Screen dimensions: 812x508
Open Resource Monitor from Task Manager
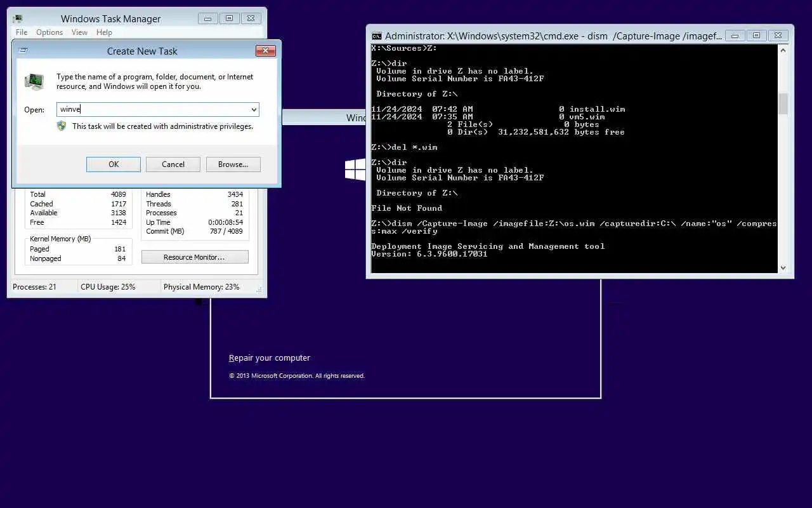point(195,257)
